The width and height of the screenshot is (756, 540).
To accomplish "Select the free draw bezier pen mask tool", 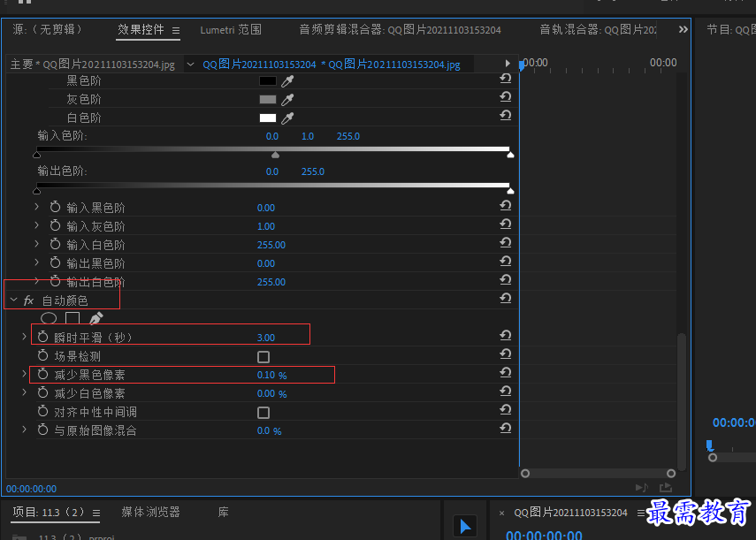I will click(96, 318).
